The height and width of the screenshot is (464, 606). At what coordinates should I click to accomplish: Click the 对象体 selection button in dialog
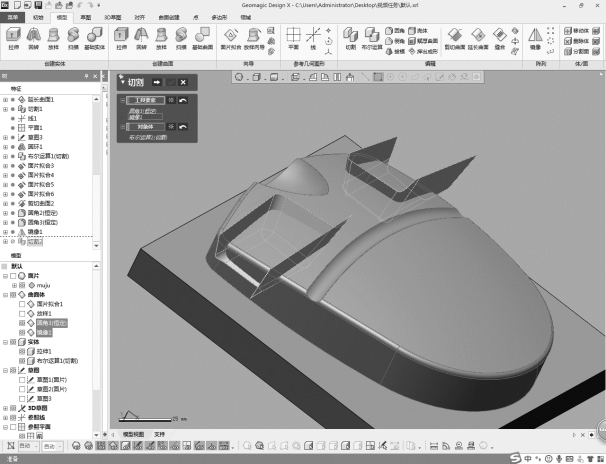tap(146, 127)
